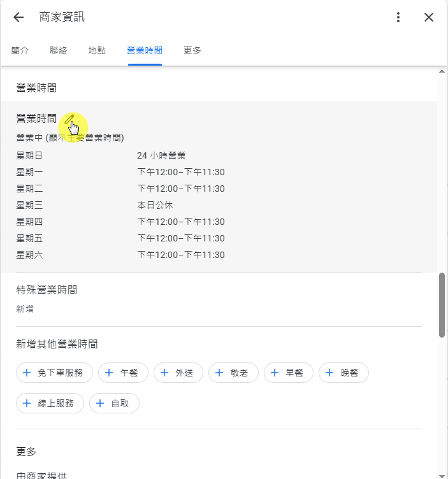The image size is (448, 479).
Task: Click the scrollbar down arrow
Action: (x=442, y=476)
